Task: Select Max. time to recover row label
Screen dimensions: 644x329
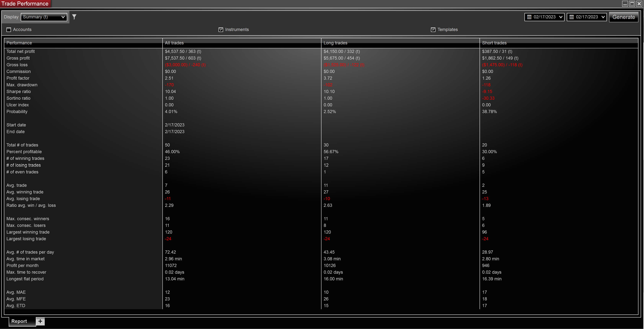Action: (x=26, y=272)
